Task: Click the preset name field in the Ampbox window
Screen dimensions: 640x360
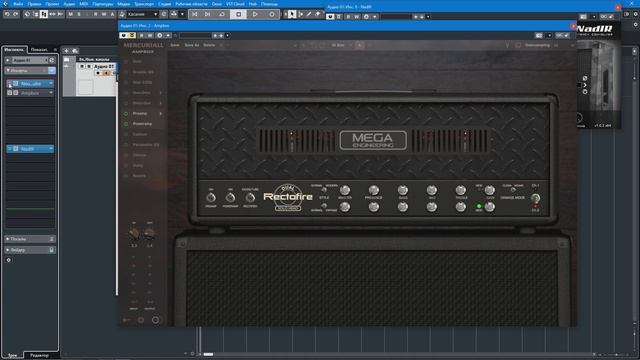Action: point(195,36)
